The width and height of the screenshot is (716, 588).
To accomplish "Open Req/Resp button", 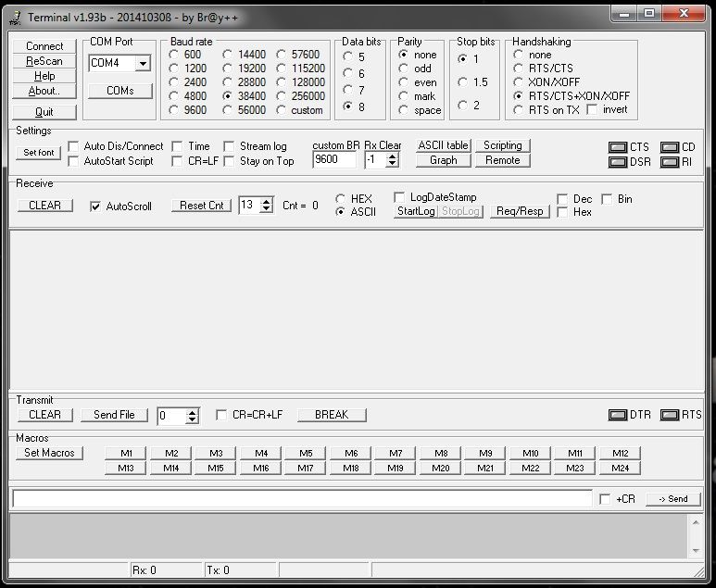I will click(x=520, y=211).
